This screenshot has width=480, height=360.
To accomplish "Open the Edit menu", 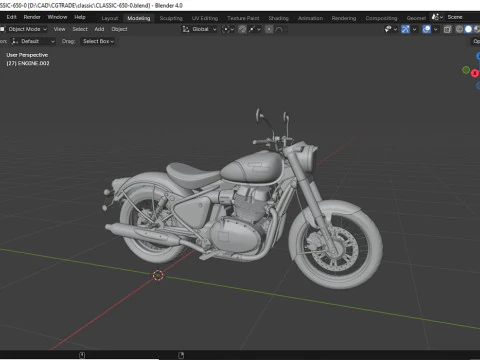I will pyautogui.click(x=11, y=17).
